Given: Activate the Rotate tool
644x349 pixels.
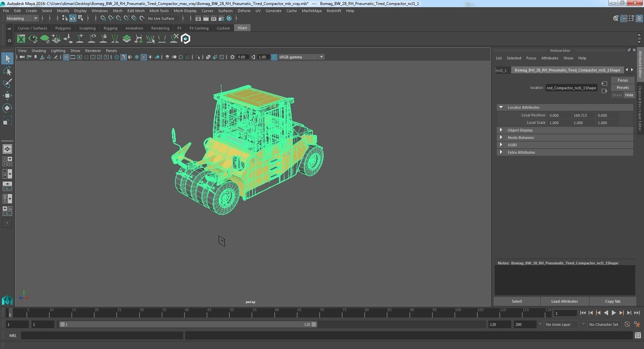Looking at the screenshot, I should coord(7,108).
